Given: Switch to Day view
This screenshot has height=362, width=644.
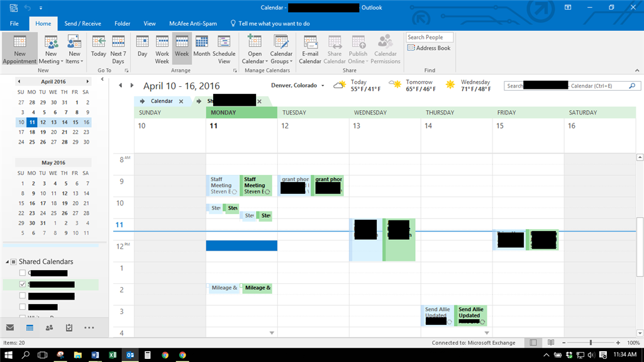Looking at the screenshot, I should click(142, 46).
